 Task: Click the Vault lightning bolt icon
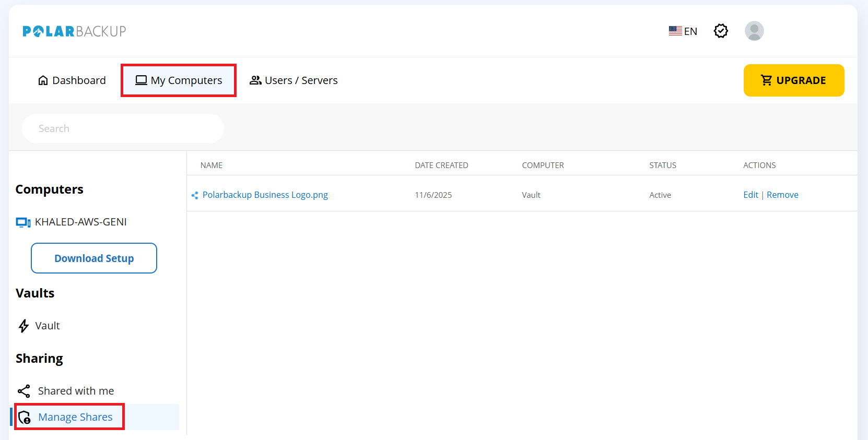tap(24, 326)
